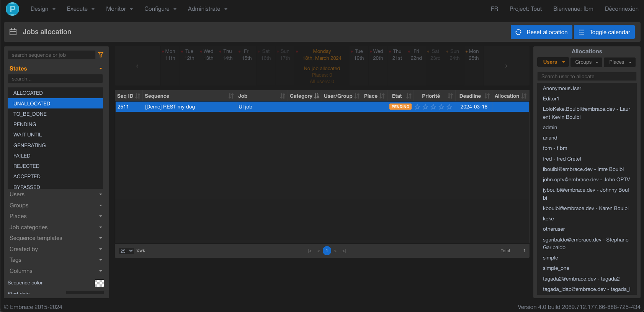
Task: Sort the Priorité column using its arrows
Action: coord(450,96)
